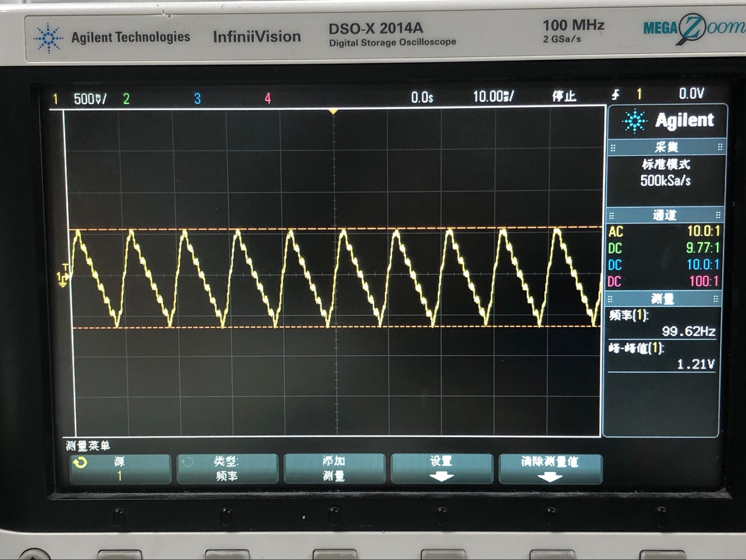Click the rising edge trigger icon
This screenshot has height=560, width=746.
coord(616,94)
